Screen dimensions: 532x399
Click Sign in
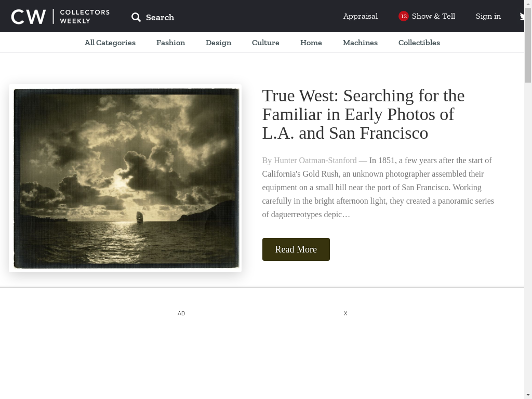488,16
